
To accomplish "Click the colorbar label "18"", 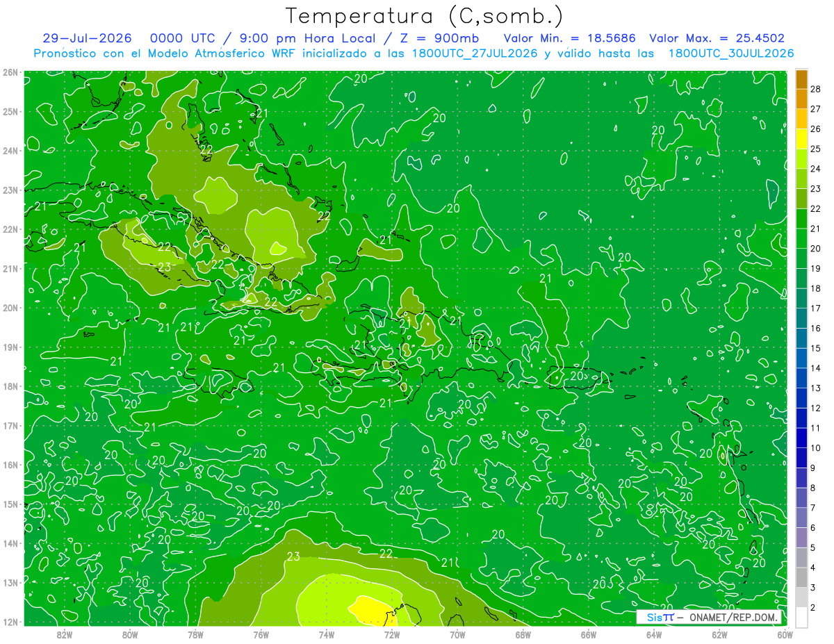I will 816,288.
